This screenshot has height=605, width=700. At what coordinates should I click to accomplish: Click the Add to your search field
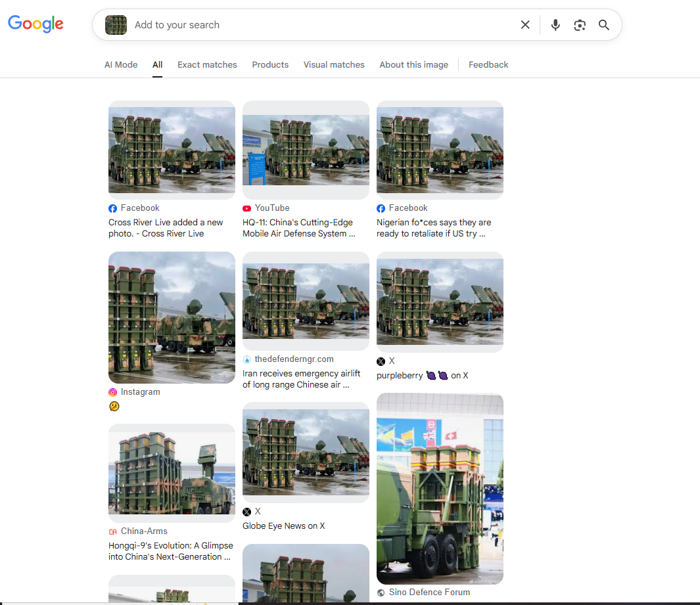[x=315, y=25]
